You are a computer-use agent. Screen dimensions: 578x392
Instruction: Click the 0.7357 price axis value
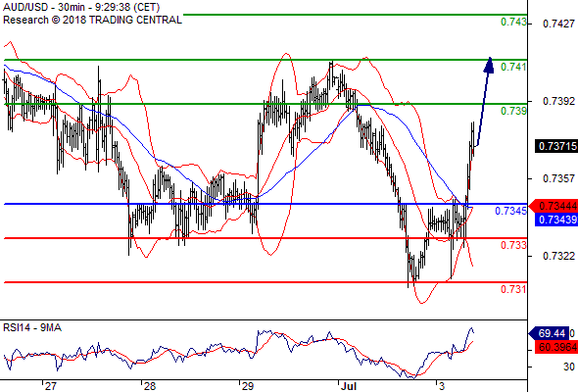tap(558, 178)
